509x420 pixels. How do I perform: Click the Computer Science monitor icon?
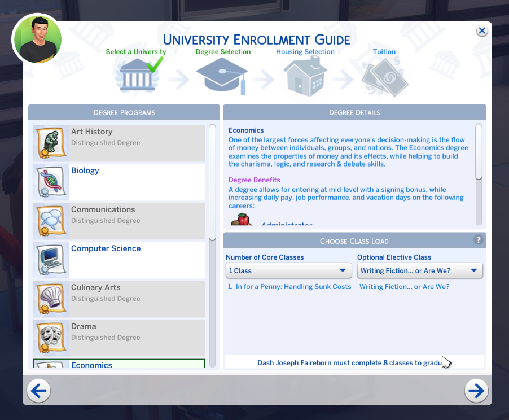click(51, 260)
